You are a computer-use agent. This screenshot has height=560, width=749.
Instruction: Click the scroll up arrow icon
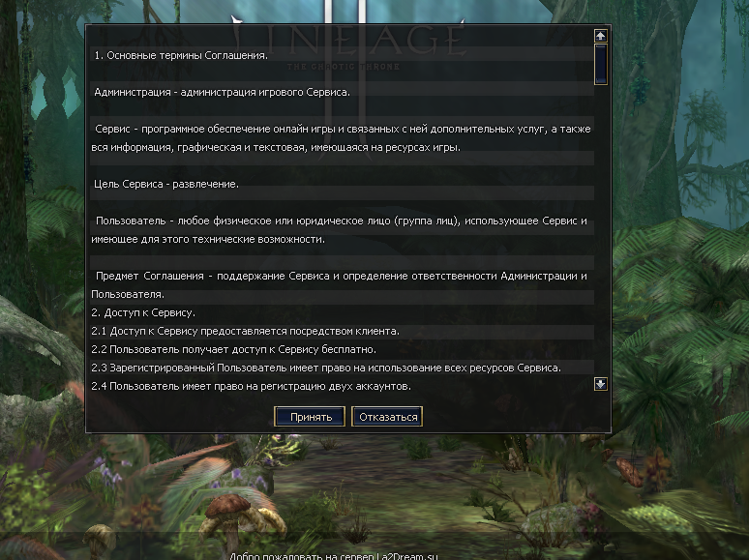(600, 36)
